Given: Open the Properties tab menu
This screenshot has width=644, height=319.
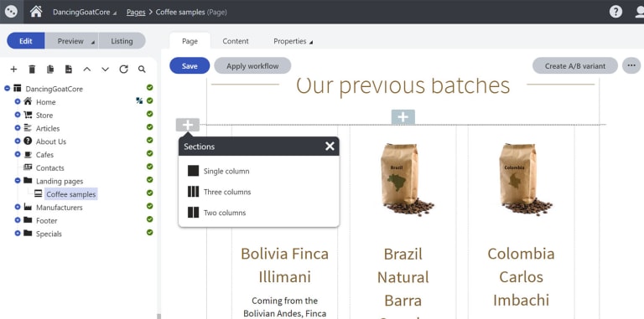Looking at the screenshot, I should [x=293, y=41].
